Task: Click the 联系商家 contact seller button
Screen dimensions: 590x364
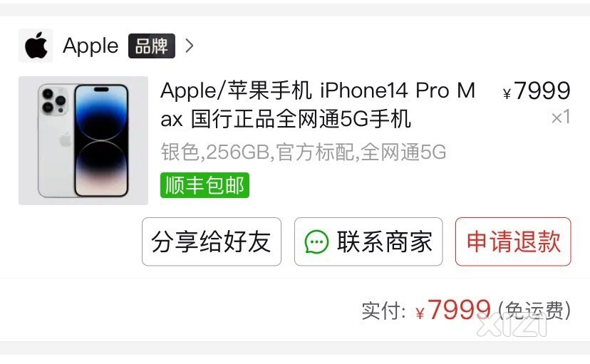Action: click(368, 241)
